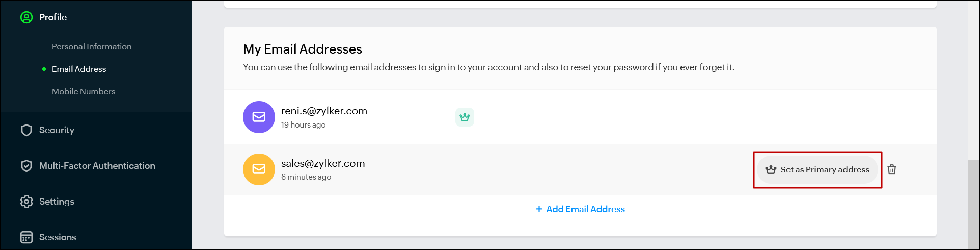Select Email Address submenu item
Screen dimensions: 980x250
(79, 69)
